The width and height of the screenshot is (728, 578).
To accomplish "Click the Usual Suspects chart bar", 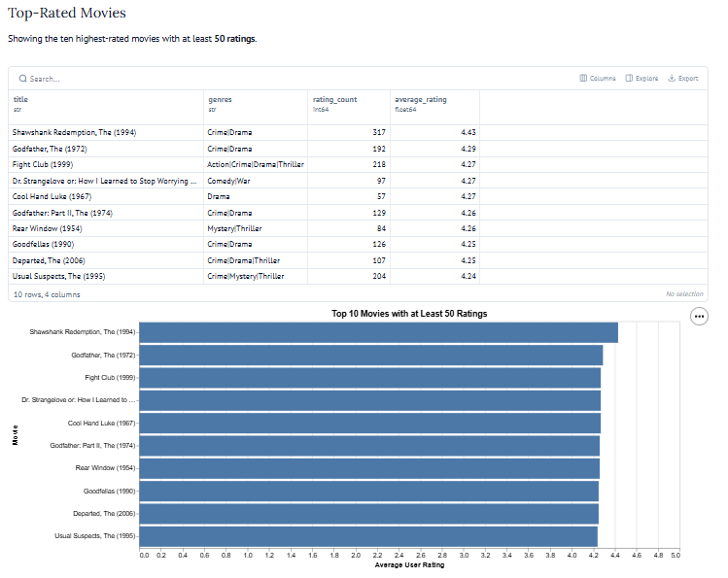I will 368,536.
